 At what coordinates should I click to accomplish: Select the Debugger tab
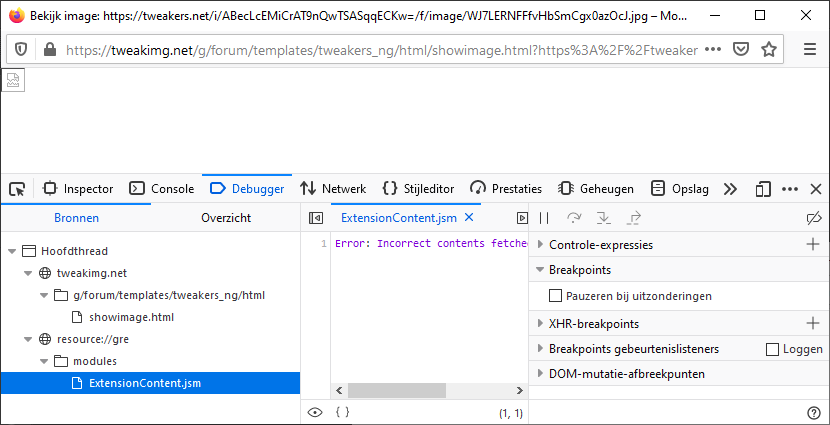coord(247,189)
